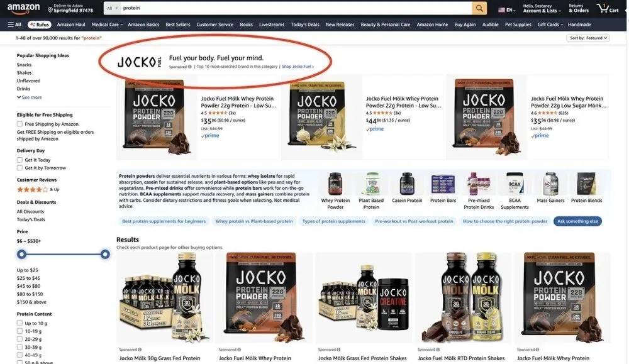Expand See more shopping ideas
Screen dimensions: 629x364
tap(30, 97)
